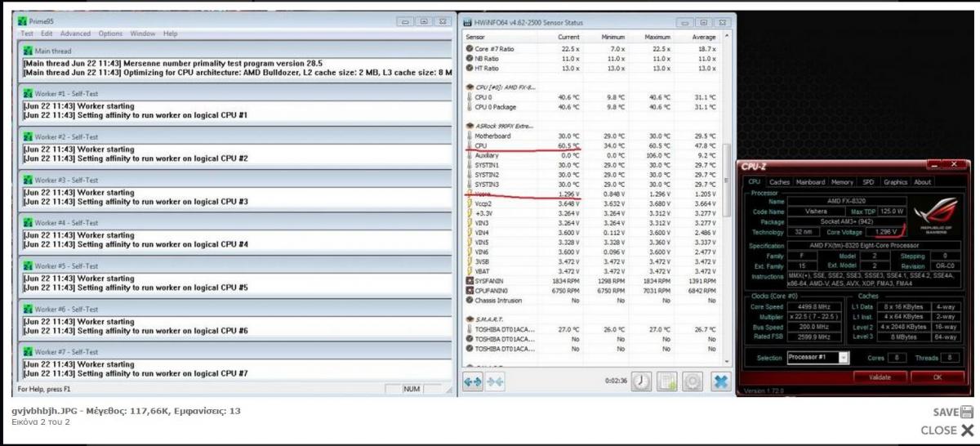Click the SAVE text link in image viewer

point(947,413)
